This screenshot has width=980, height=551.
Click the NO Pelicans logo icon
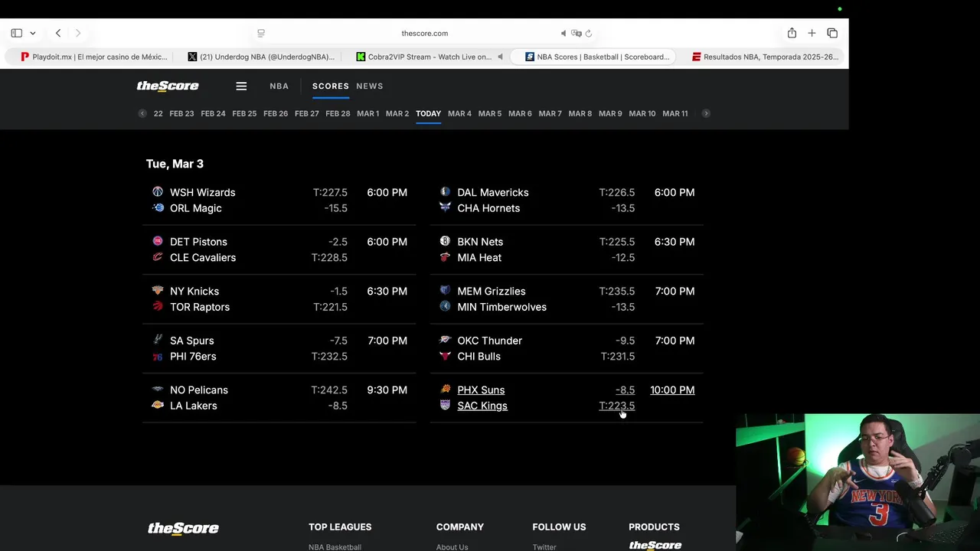coord(158,390)
